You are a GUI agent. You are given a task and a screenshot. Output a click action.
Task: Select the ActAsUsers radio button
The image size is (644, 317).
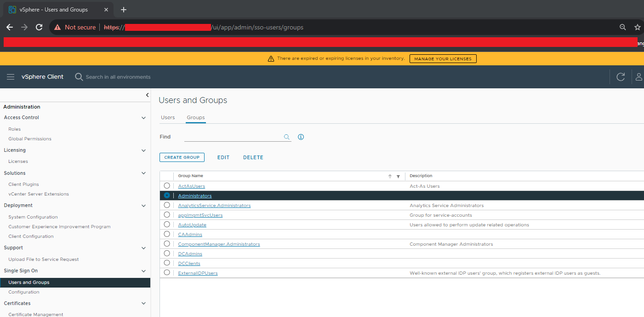167,186
